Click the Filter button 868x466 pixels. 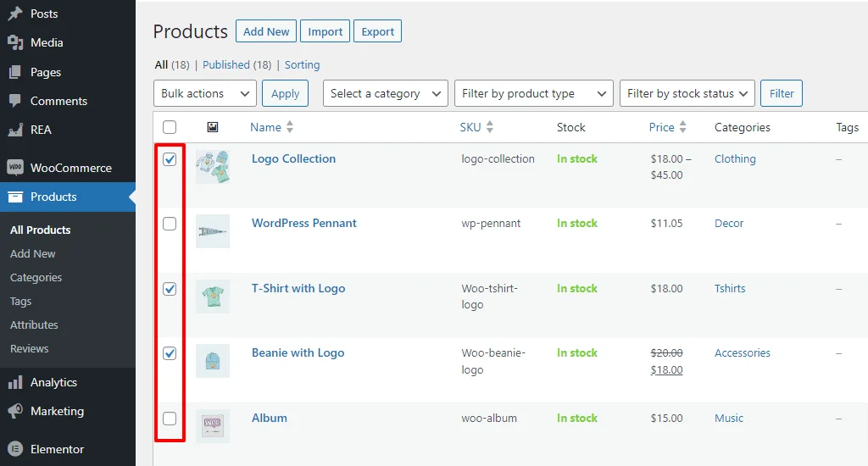782,93
